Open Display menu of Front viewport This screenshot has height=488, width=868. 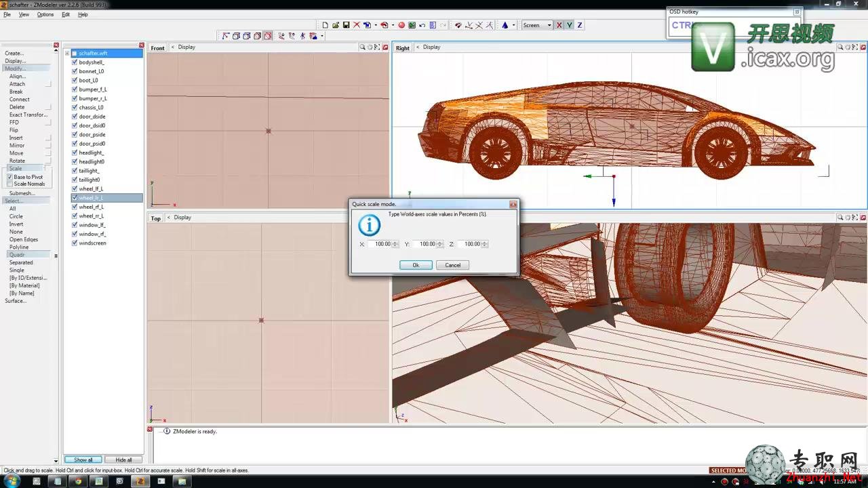(x=186, y=47)
